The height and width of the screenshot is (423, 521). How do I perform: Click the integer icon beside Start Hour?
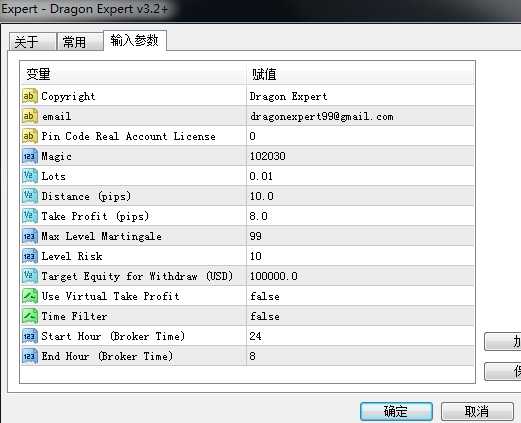[x=29, y=336]
